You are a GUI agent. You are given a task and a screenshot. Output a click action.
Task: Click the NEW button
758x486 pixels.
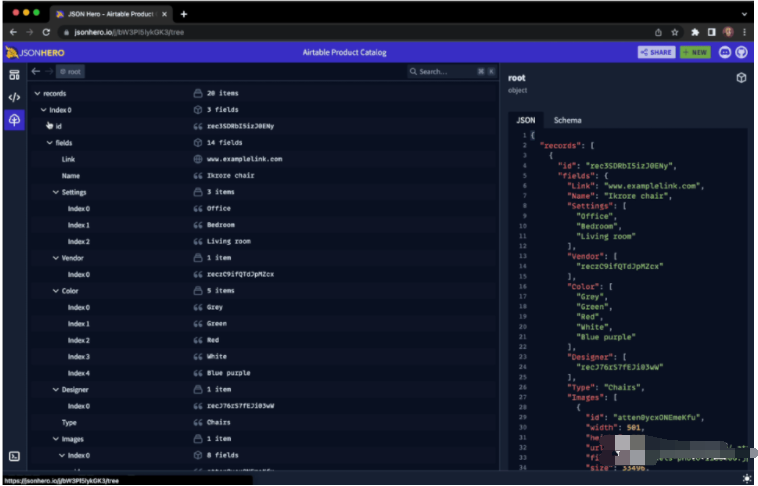pos(695,52)
